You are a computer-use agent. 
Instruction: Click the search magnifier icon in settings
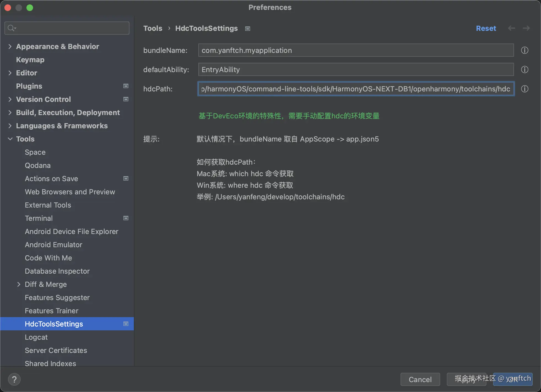pos(11,28)
